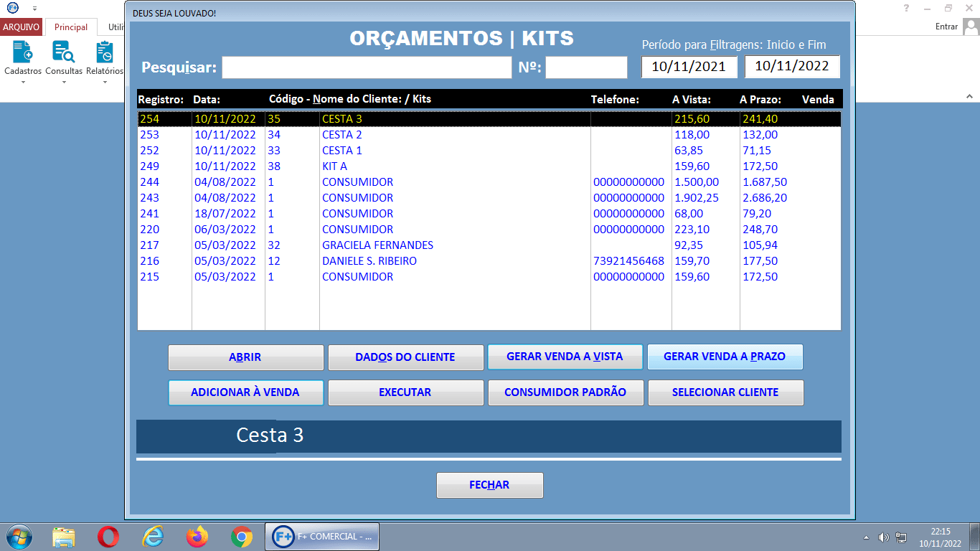Viewport: 980px width, 551px height.
Task: Select registro 241 in the list
Action: [489, 214]
